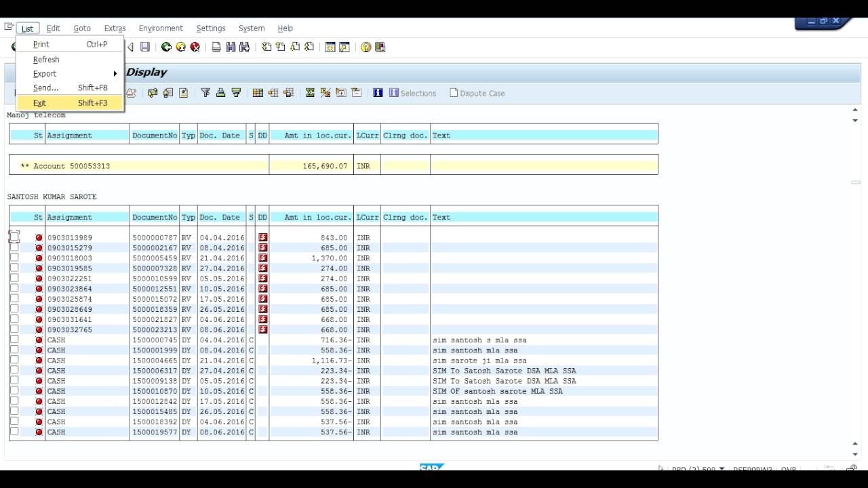This screenshot has height=488, width=868.
Task: Choose Exit from the List menu
Action: (70, 103)
